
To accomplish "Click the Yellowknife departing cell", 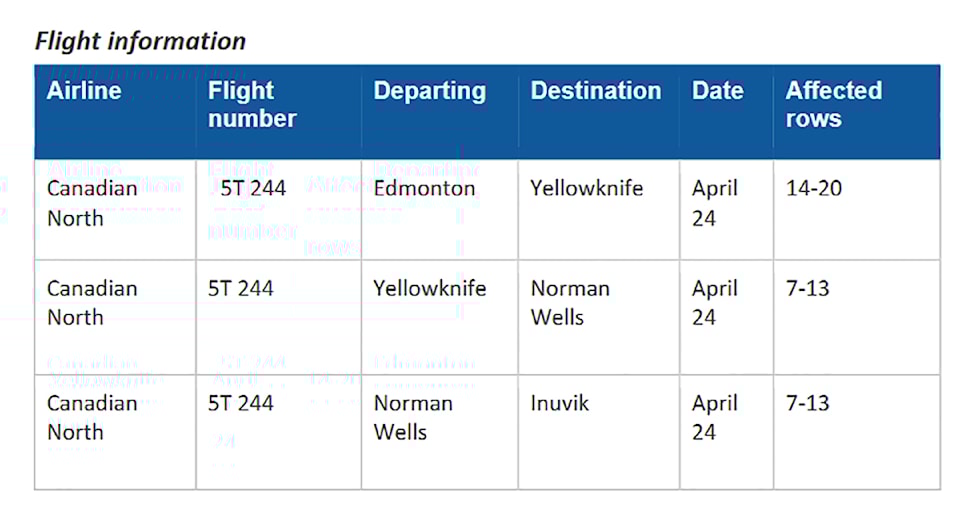I will 430,288.
